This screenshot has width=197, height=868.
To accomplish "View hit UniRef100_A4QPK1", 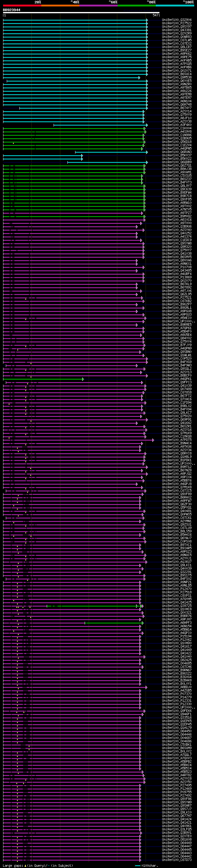I will (x=176, y=379).
